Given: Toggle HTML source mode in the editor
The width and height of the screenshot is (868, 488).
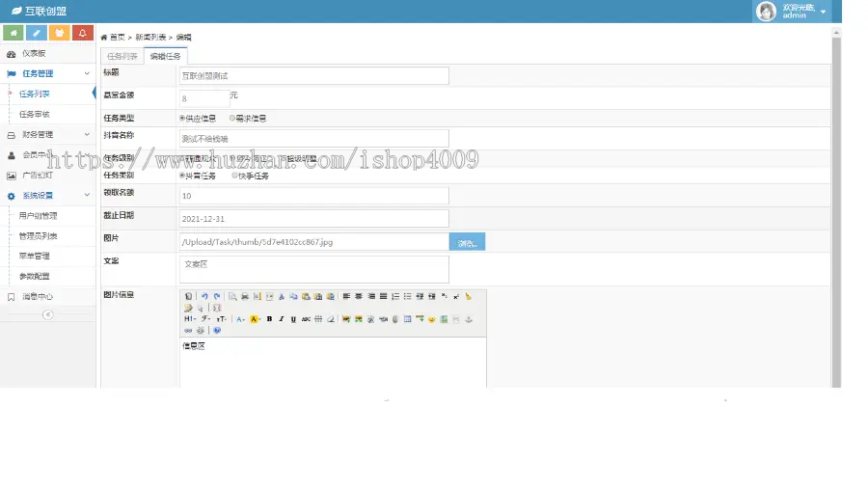Looking at the screenshot, I should tap(189, 297).
